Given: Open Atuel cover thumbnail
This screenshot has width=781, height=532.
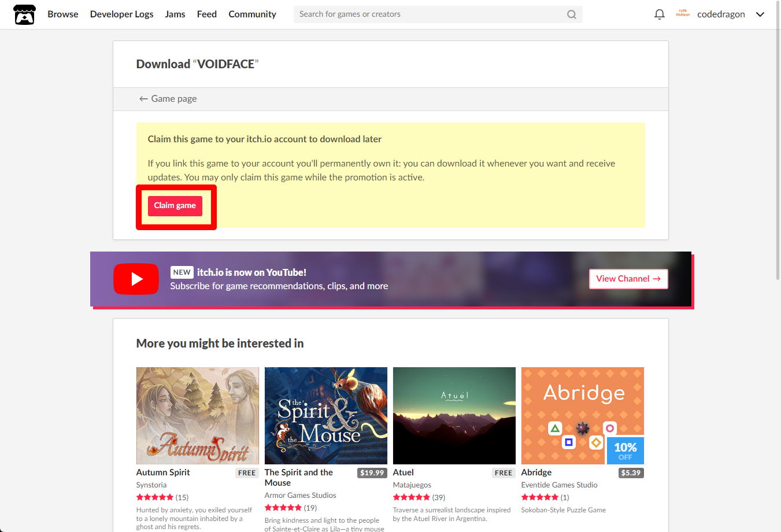Looking at the screenshot, I should click(454, 416).
